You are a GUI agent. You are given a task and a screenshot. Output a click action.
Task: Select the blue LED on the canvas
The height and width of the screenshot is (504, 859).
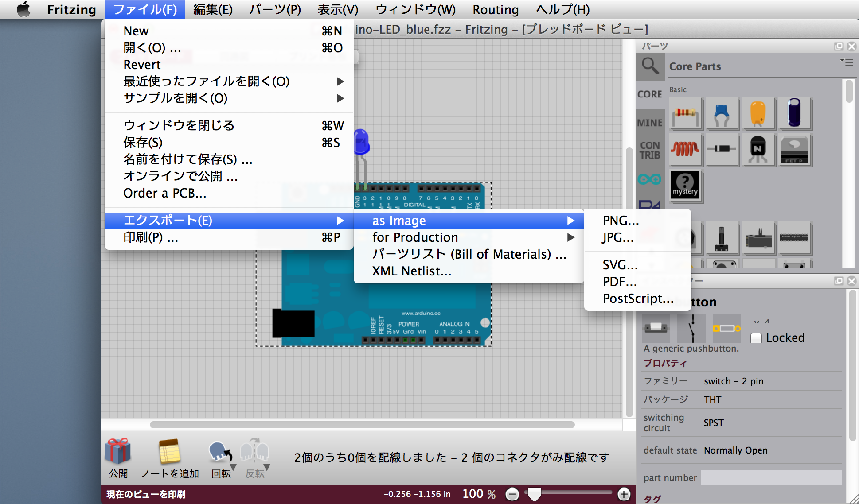coord(361,143)
